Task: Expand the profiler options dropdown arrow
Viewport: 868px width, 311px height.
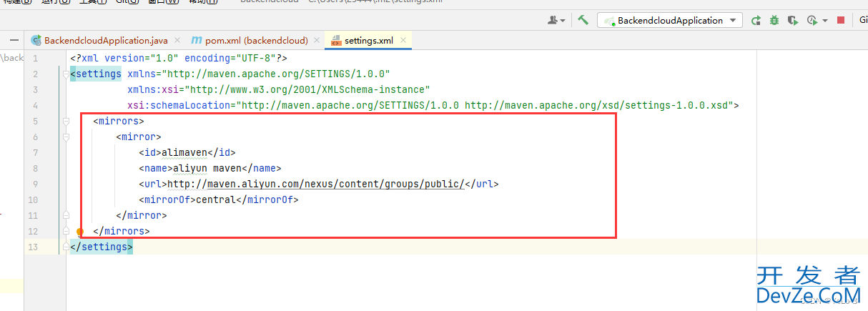Action: click(824, 21)
